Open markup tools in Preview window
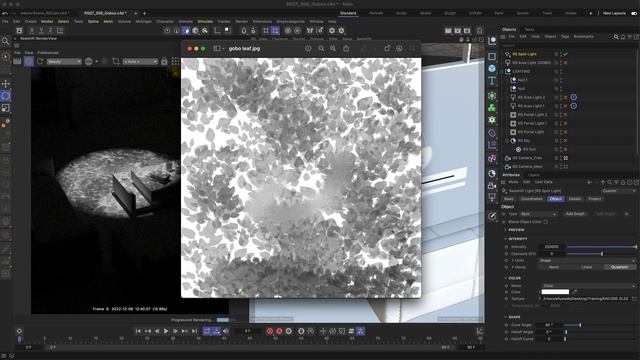This screenshot has width=640, height=360. pyautogui.click(x=399, y=49)
